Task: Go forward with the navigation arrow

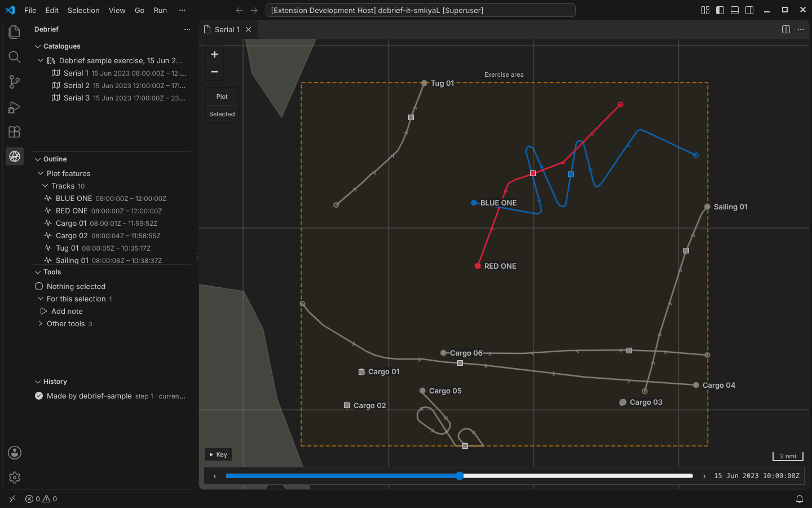Action: click(x=254, y=10)
